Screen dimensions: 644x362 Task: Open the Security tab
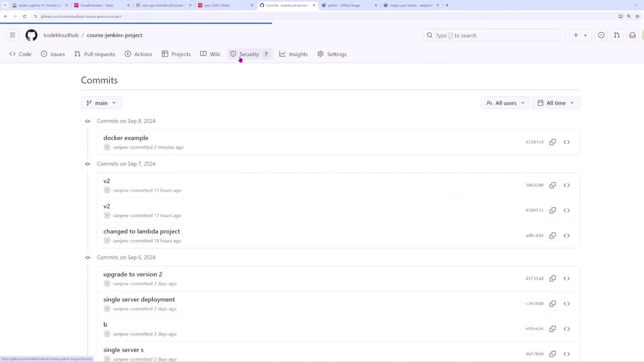(x=250, y=54)
